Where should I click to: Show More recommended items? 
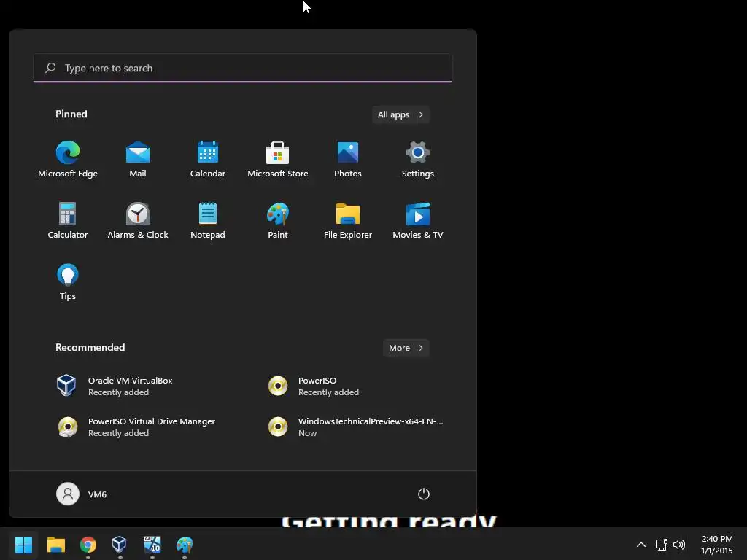click(406, 348)
